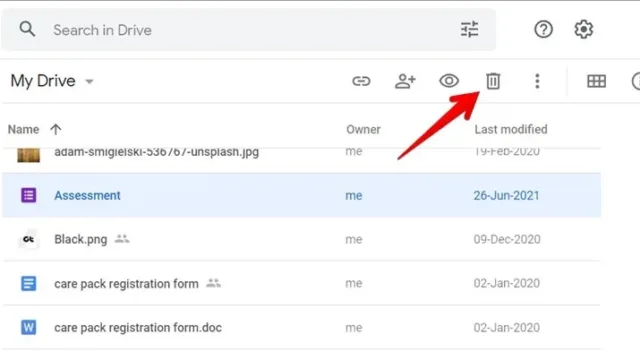640x360 pixels.
Task: Click the 26-Jun-2021 date cell
Action: click(x=506, y=196)
